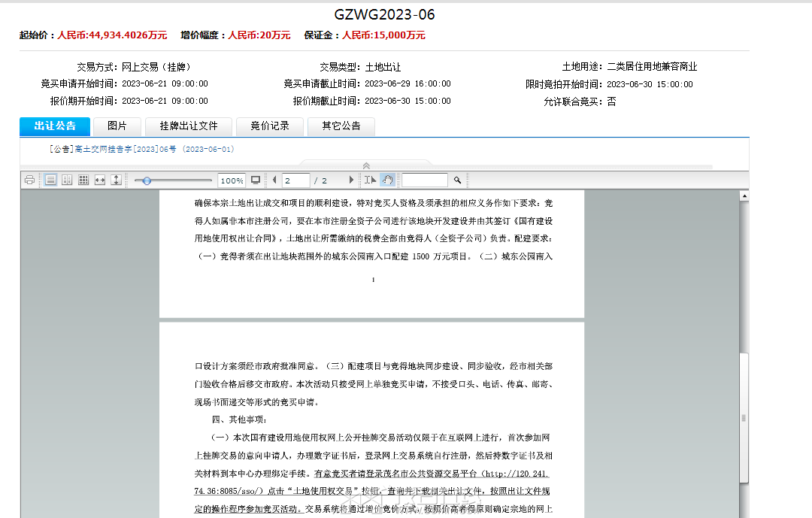Open the 图片 tab
Image resolution: width=812 pixels, height=518 pixels.
point(117,126)
